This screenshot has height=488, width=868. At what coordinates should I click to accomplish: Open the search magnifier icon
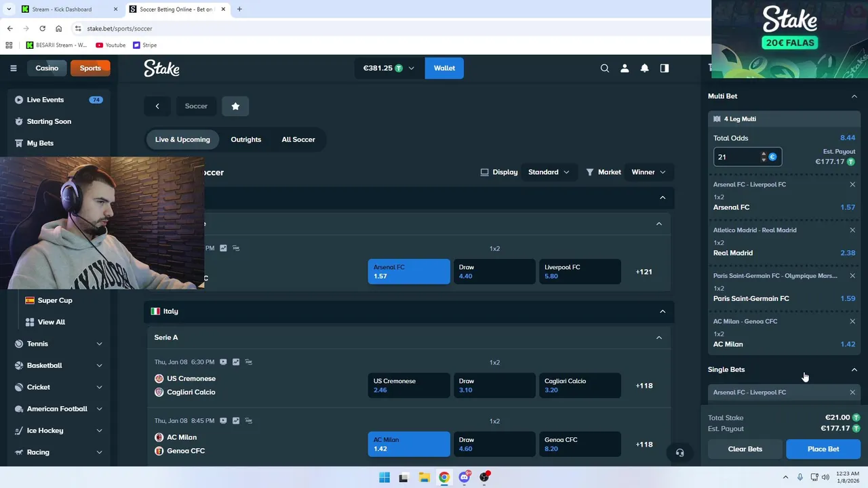[605, 68]
